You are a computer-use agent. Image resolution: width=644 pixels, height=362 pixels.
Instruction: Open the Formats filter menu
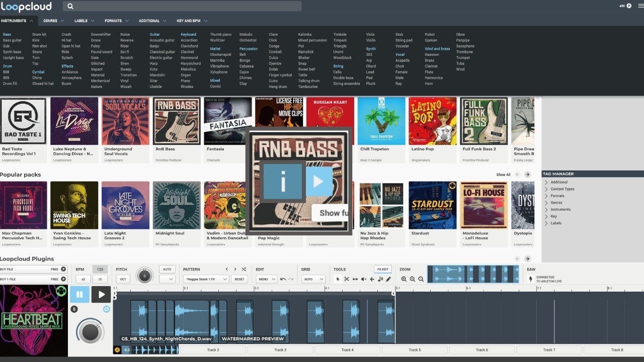[x=116, y=21]
